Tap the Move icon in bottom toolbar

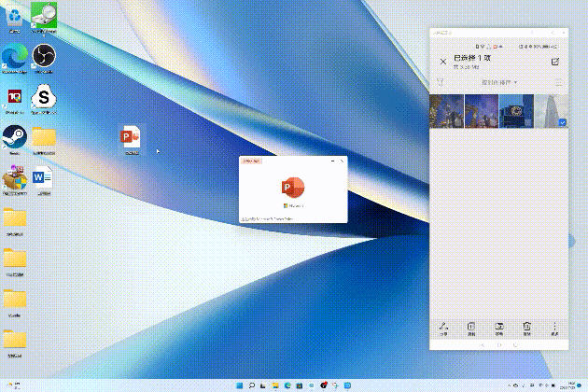[x=499, y=327]
